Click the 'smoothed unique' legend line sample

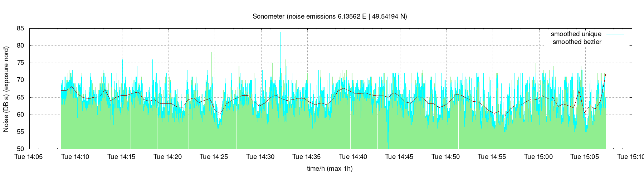[x=615, y=34]
